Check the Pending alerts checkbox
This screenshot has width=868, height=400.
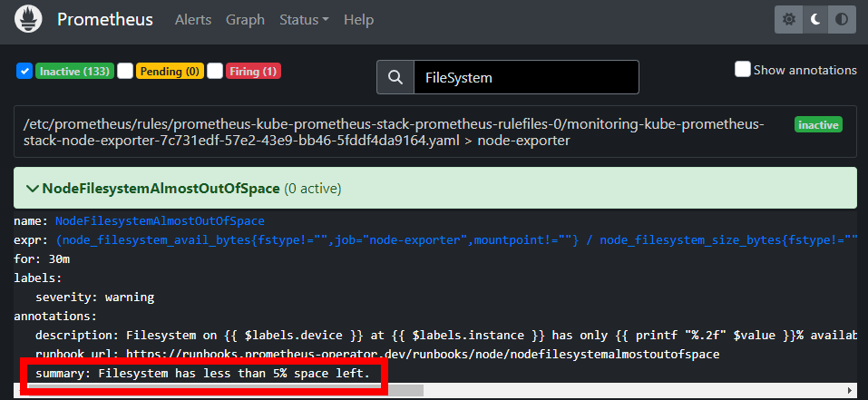(x=125, y=71)
